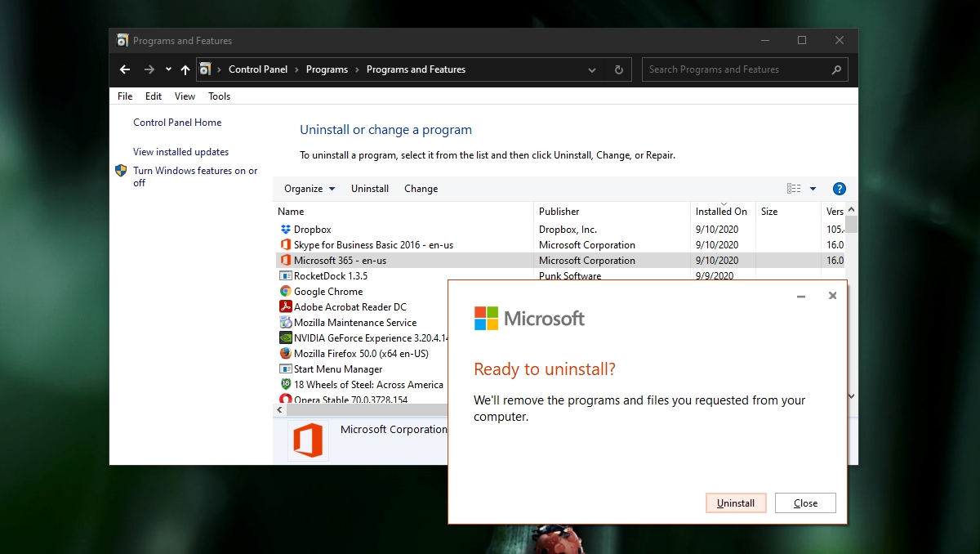
Task: Click the change view icon
Action: [794, 189]
